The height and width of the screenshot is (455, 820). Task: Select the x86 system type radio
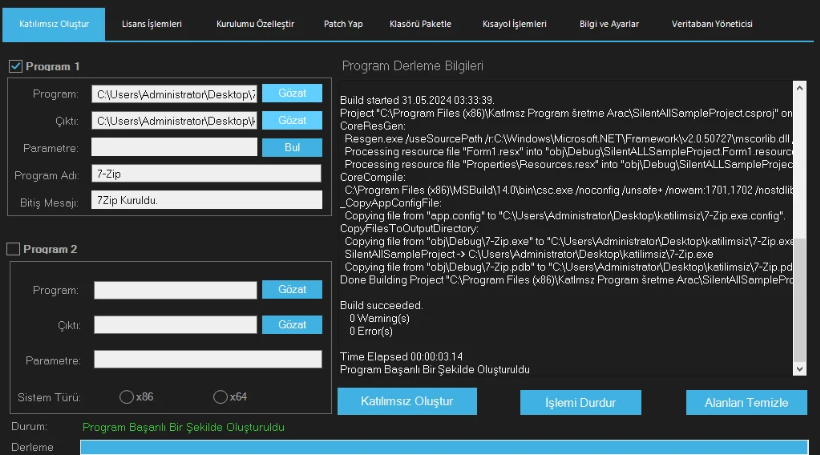tap(127, 397)
